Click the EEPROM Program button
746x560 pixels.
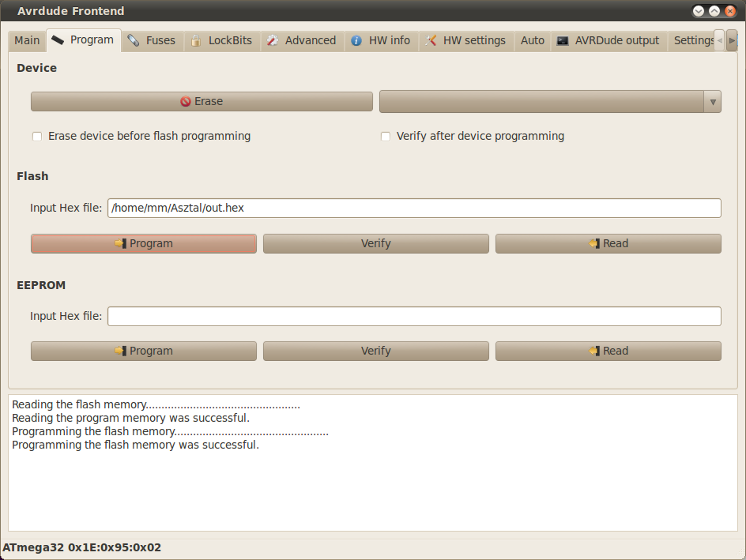144,351
